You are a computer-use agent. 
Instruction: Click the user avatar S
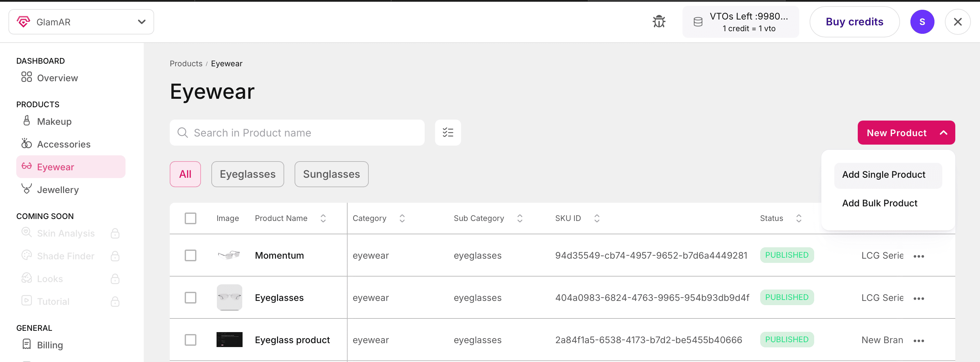click(x=922, y=22)
